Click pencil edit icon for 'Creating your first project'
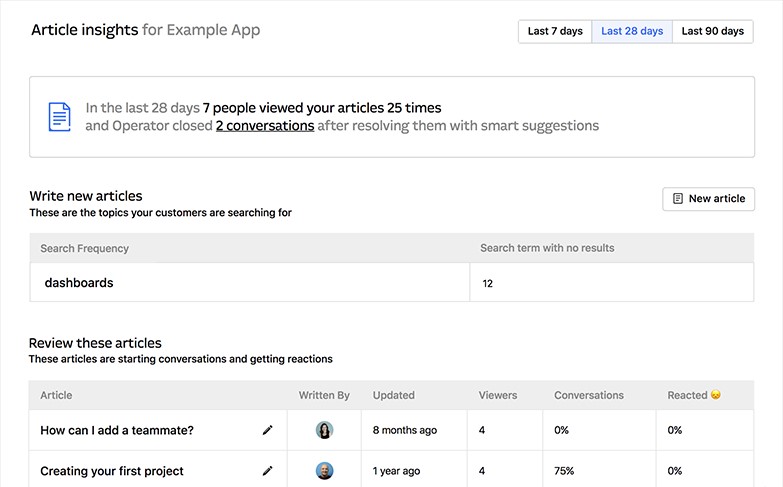The height and width of the screenshot is (487, 783). pyautogui.click(x=267, y=471)
